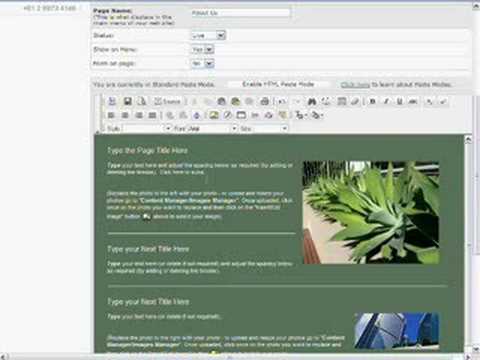Click the Insert Link icon
This screenshot has height=360, width=480.
click(x=169, y=115)
